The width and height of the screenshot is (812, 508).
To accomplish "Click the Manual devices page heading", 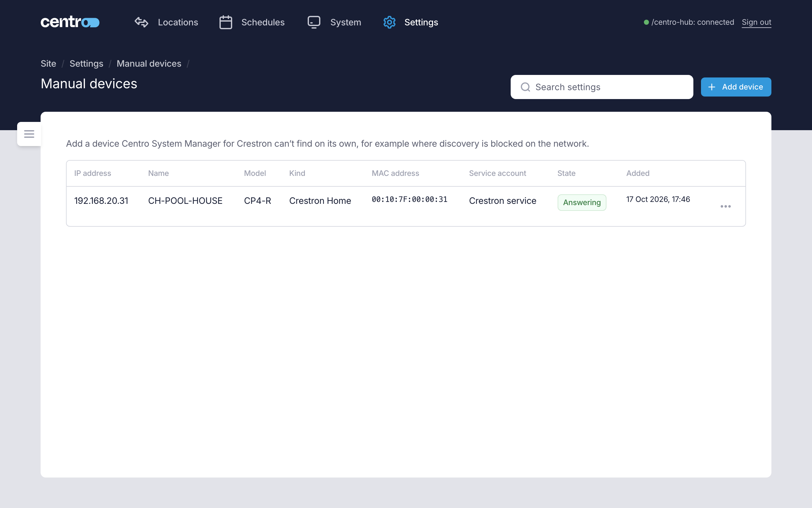I will 89,84.
